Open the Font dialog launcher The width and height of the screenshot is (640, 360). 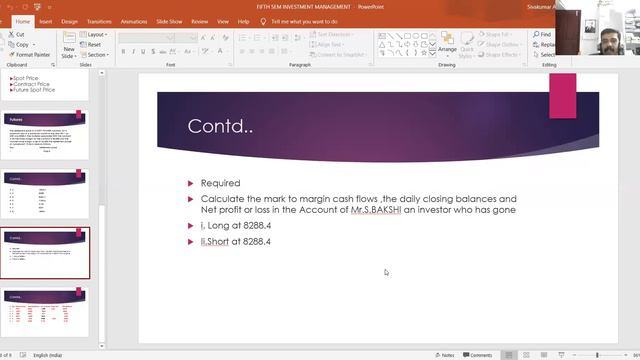tap(230, 65)
